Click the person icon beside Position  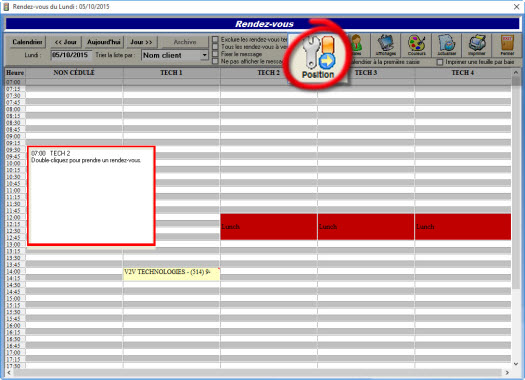coord(357,45)
